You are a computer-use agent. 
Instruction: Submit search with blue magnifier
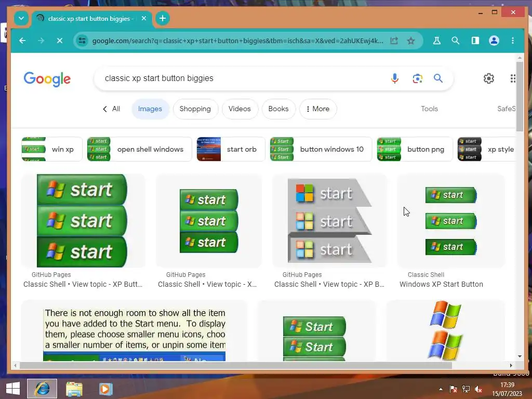tap(438, 78)
